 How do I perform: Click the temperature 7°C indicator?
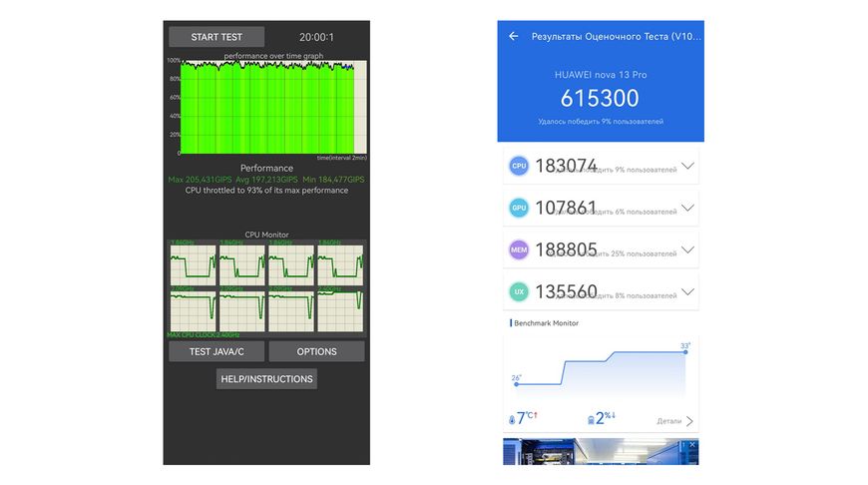[523, 418]
